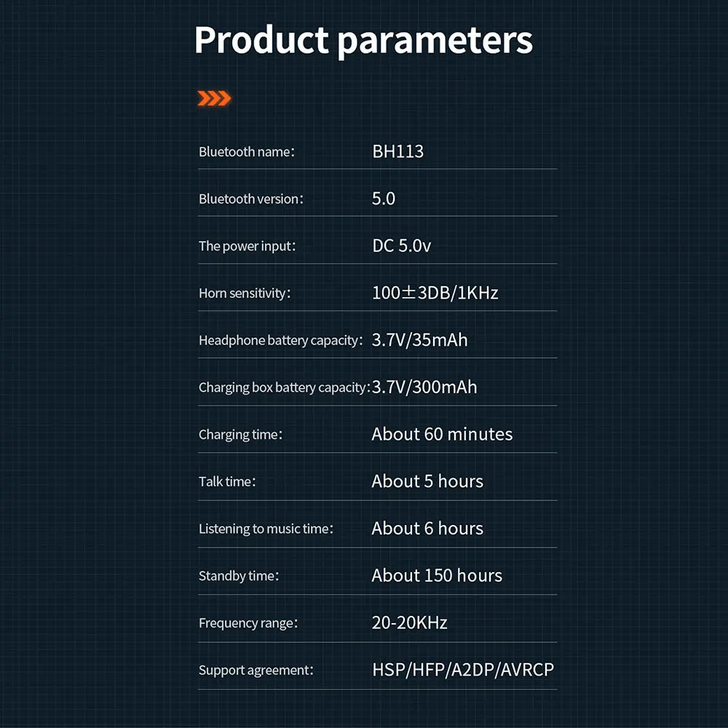Image resolution: width=728 pixels, height=728 pixels.
Task: Click the Product parameters heading
Action: click(x=363, y=41)
